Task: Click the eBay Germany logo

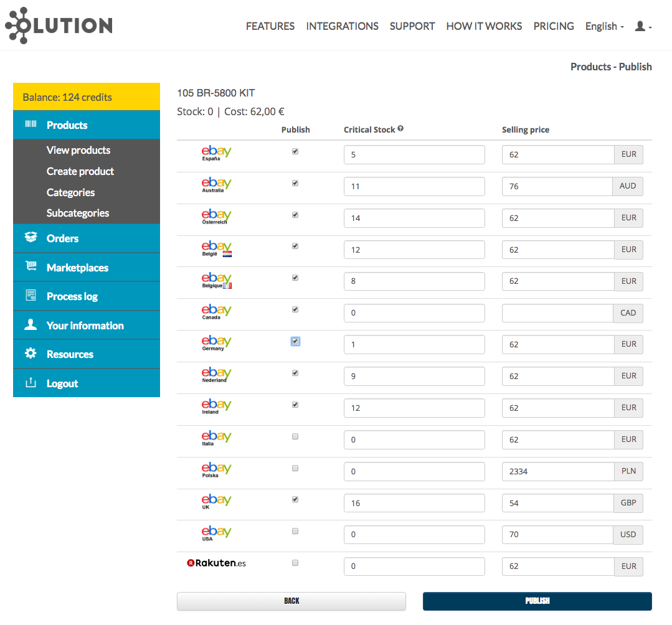Action: (217, 343)
